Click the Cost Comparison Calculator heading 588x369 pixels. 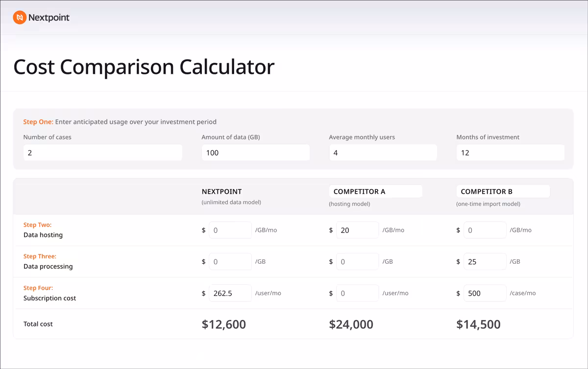(x=144, y=67)
